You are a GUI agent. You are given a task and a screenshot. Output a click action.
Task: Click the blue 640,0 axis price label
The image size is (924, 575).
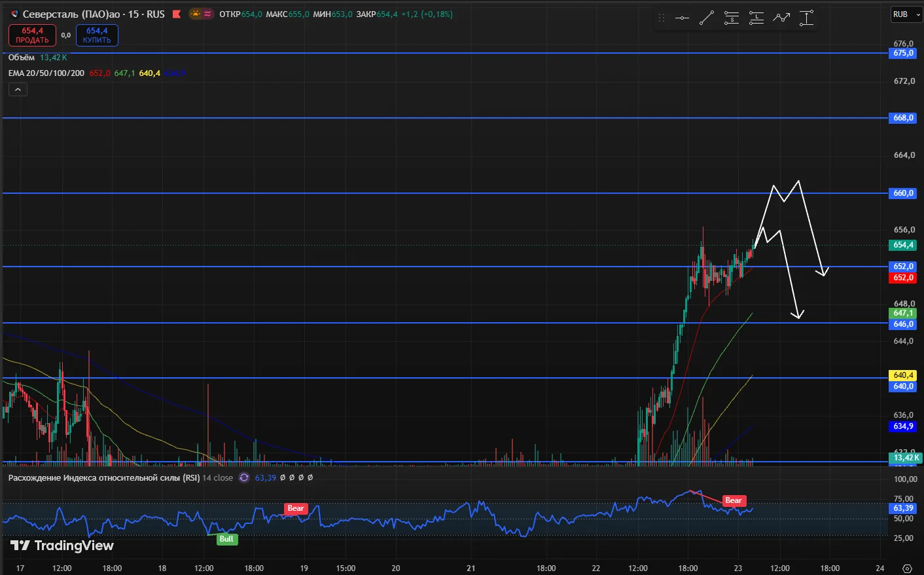point(904,386)
